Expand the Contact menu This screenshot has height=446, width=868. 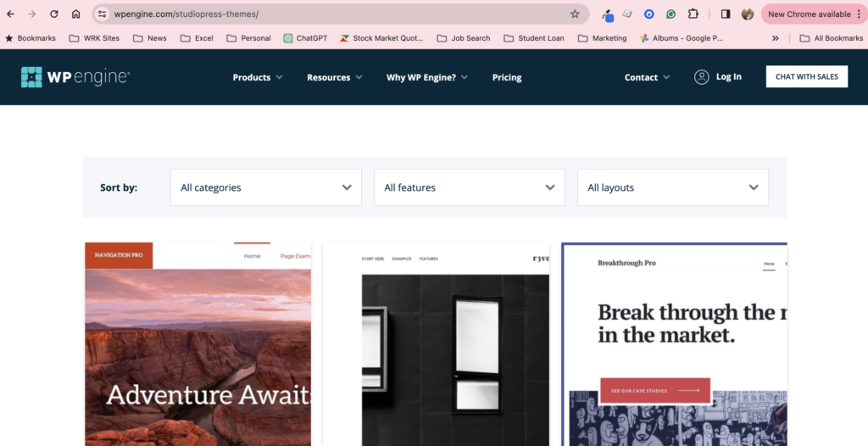coord(647,77)
